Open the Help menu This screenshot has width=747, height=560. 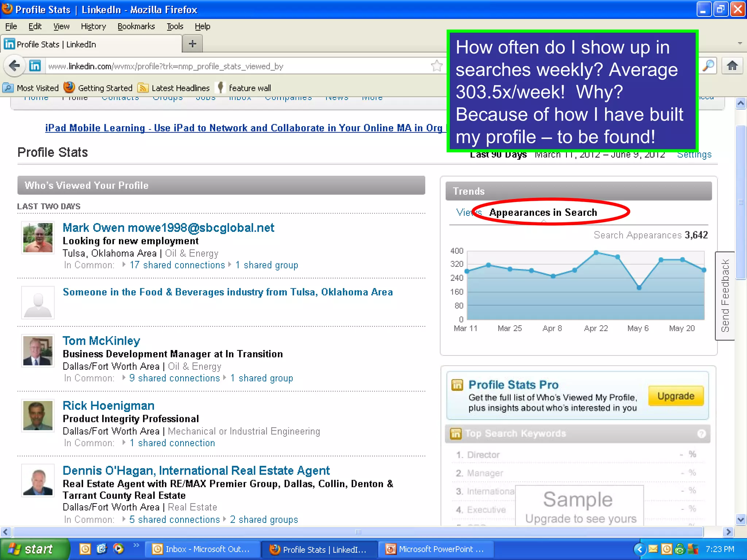202,26
